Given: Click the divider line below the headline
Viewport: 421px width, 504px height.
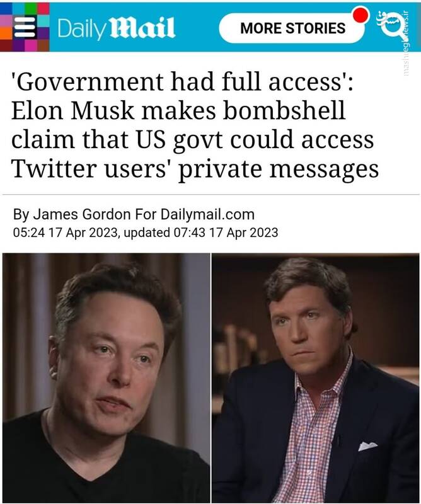Looking at the screenshot, I should [212, 195].
